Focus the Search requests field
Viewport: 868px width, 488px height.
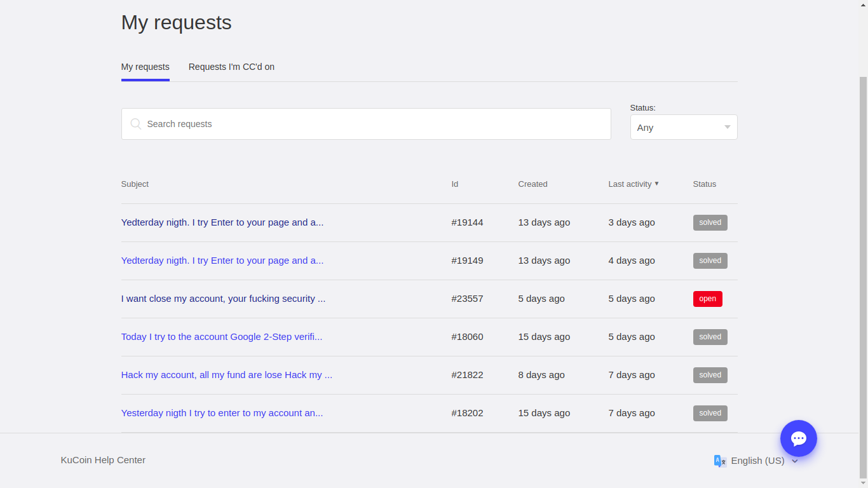point(375,124)
